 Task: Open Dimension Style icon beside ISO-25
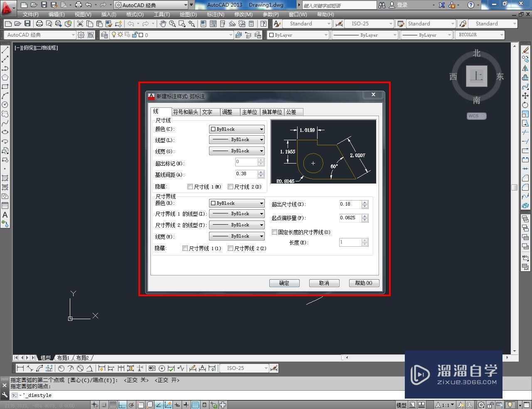tap(274, 368)
